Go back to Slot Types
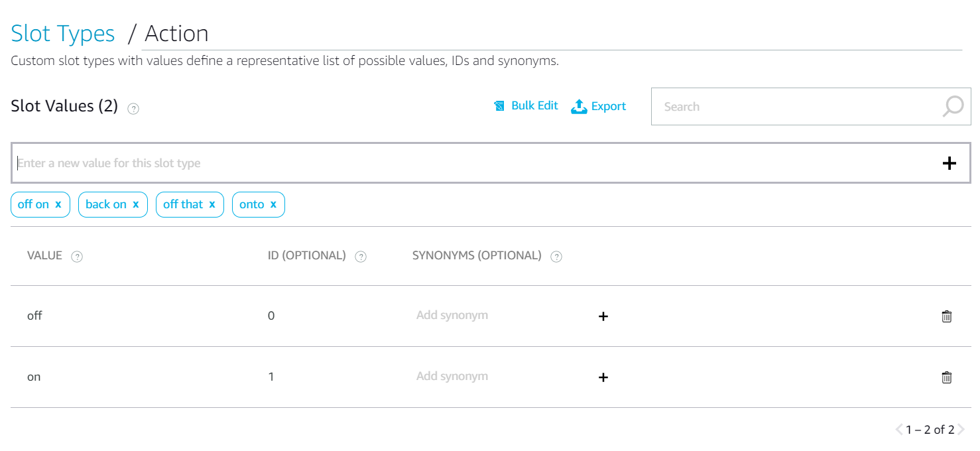 (63, 33)
